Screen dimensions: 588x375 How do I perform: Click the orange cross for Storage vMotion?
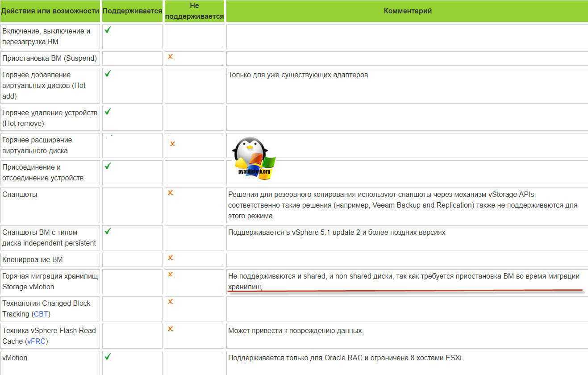click(170, 274)
